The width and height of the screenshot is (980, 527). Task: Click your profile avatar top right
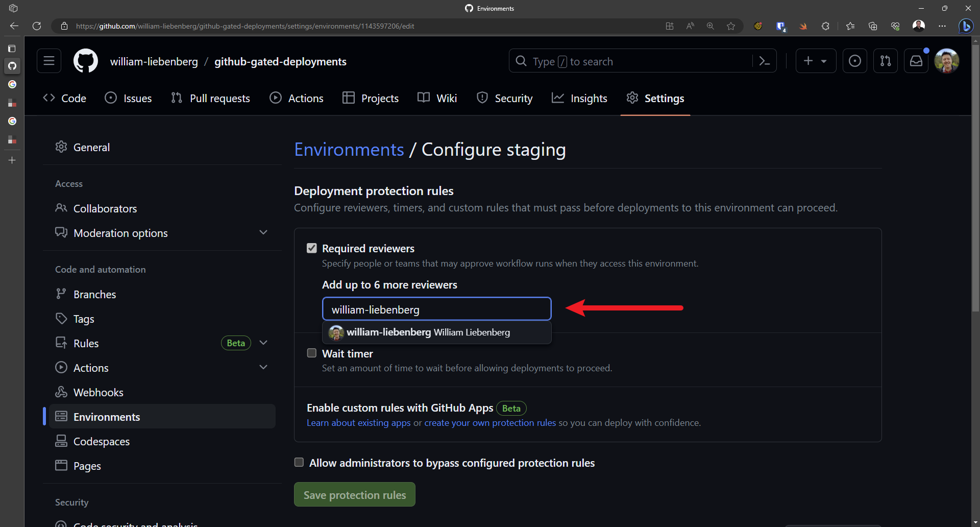[947, 61]
